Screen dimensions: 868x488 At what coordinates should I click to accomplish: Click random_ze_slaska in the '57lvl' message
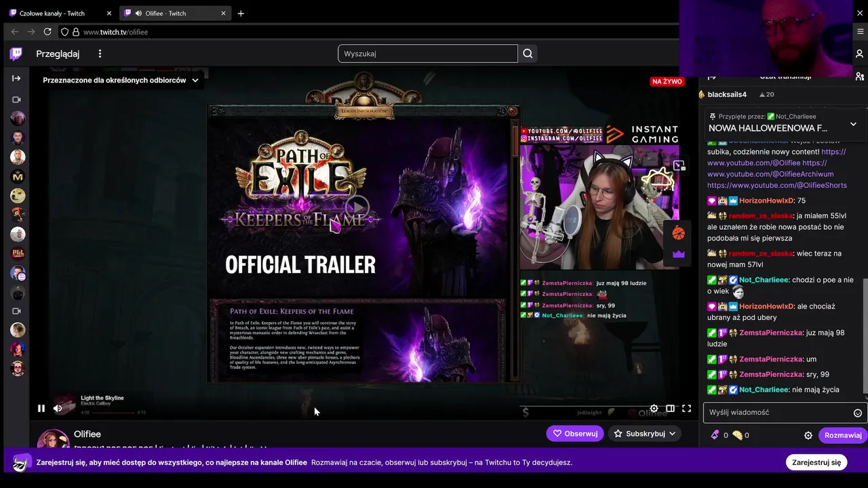tap(761, 253)
